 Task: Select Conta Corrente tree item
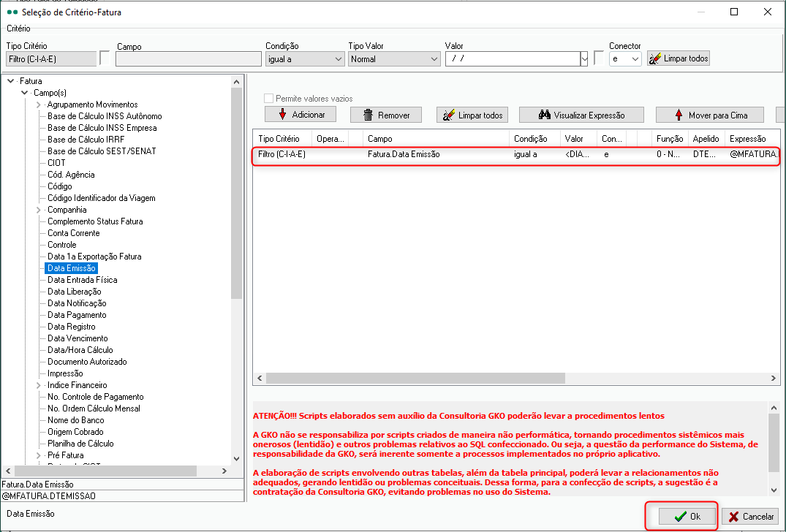pos(74,233)
